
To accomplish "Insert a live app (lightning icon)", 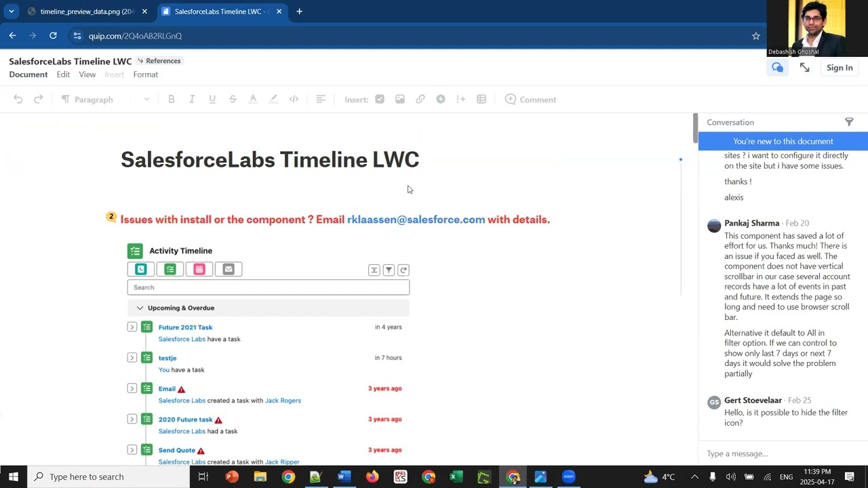I will click(x=441, y=100).
